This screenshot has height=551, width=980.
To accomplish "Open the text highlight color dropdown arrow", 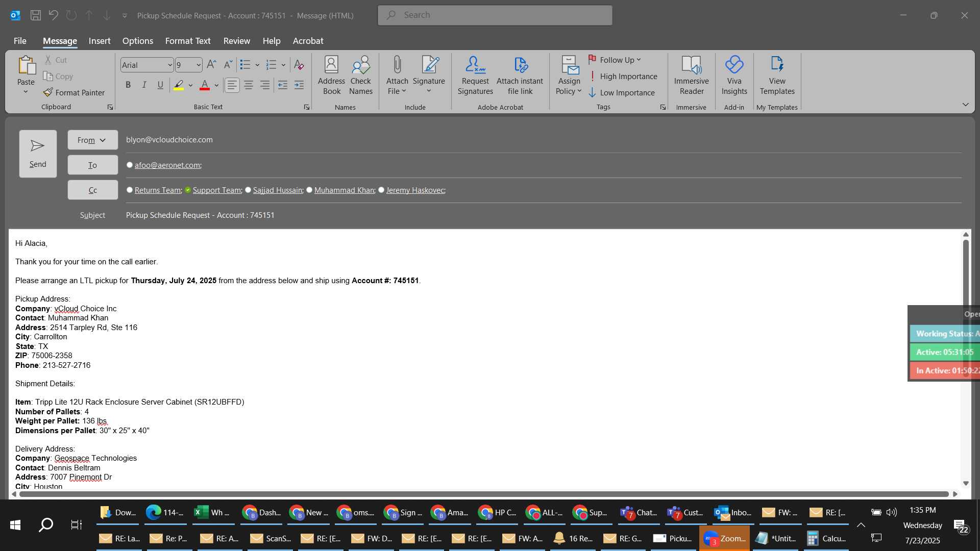I will pos(190,85).
